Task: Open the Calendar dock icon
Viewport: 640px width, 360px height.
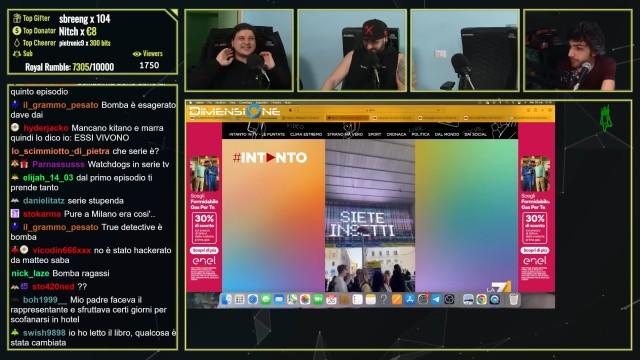Action: point(331,300)
